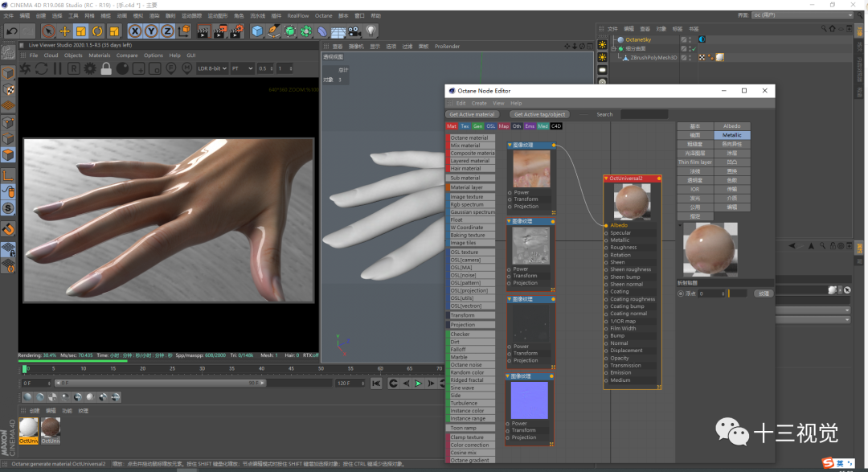Collapse the material preview arrow
The height and width of the screenshot is (472, 868).
(x=680, y=225)
